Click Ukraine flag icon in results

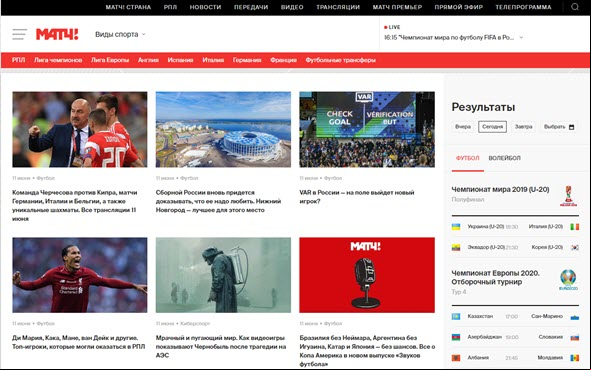[x=456, y=226]
